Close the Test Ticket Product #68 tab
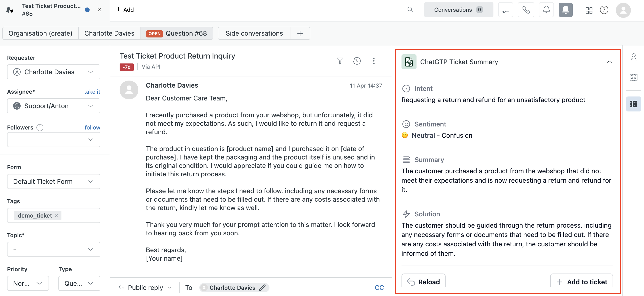 tap(99, 10)
